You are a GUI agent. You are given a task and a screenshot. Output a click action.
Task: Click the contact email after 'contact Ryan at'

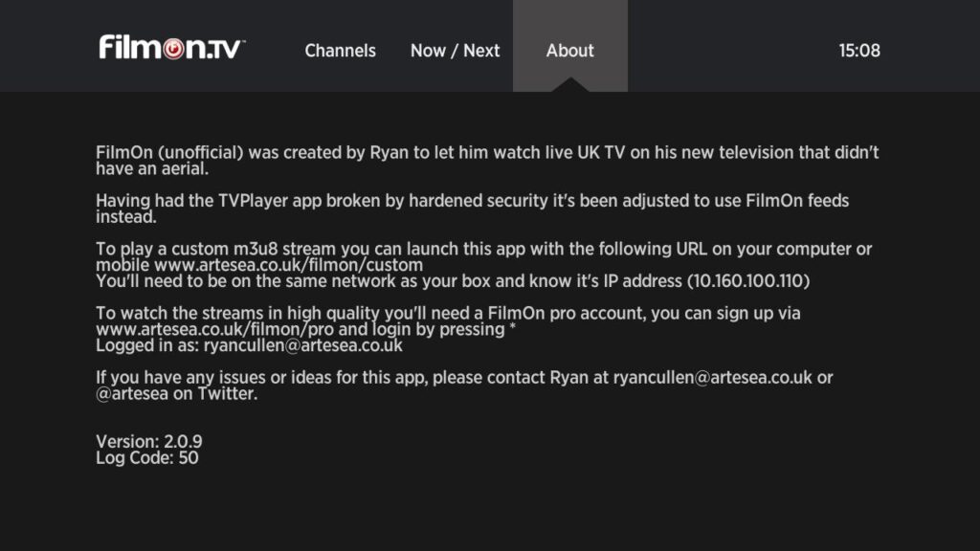click(x=712, y=377)
